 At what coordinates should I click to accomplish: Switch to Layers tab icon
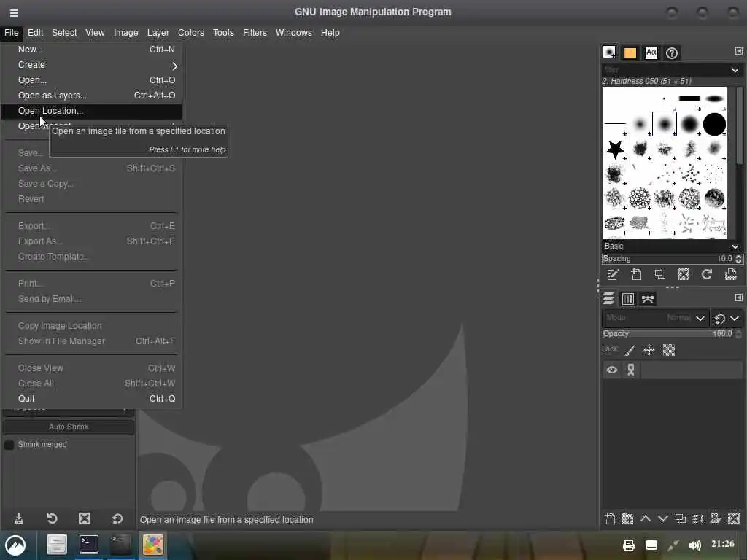click(x=608, y=298)
